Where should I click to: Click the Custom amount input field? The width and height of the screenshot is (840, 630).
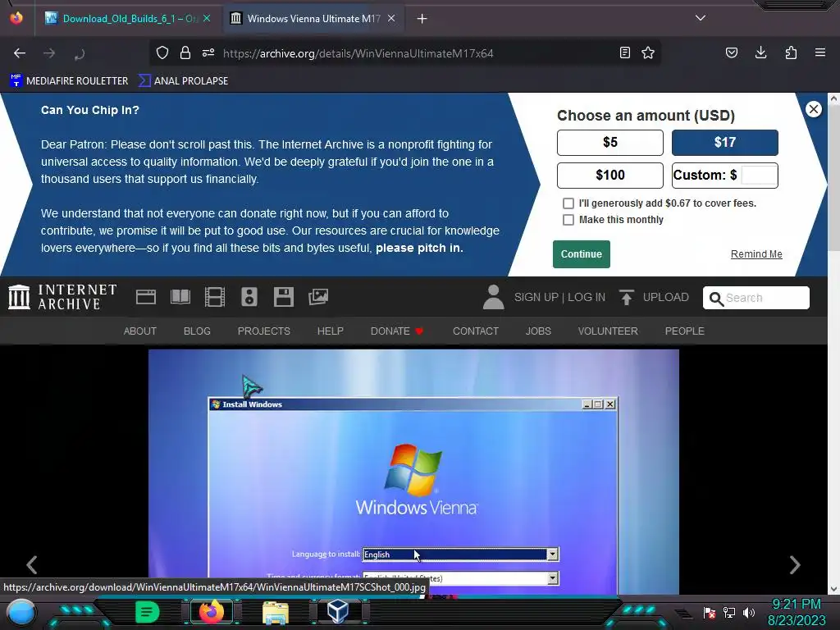[759, 176]
